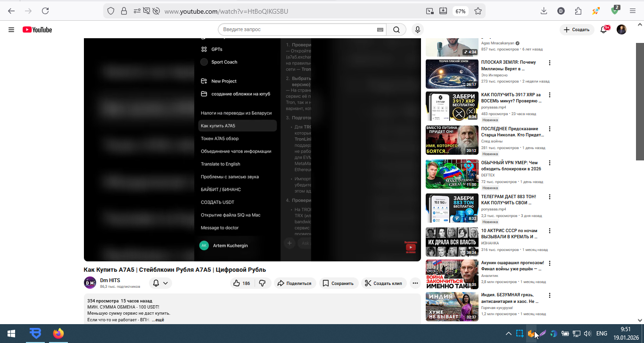Open menu for ОБЫЧНЫЙ VPN УМЕР video
Viewport: 644px width, 343px height.
click(x=550, y=163)
